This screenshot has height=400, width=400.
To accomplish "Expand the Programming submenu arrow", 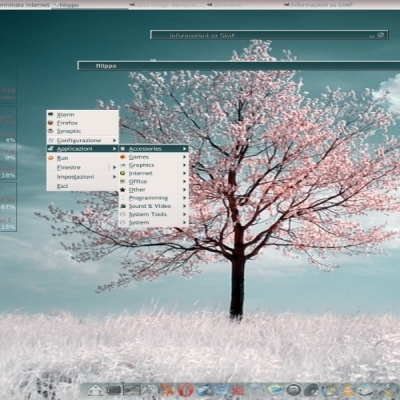I will pyautogui.click(x=184, y=198).
